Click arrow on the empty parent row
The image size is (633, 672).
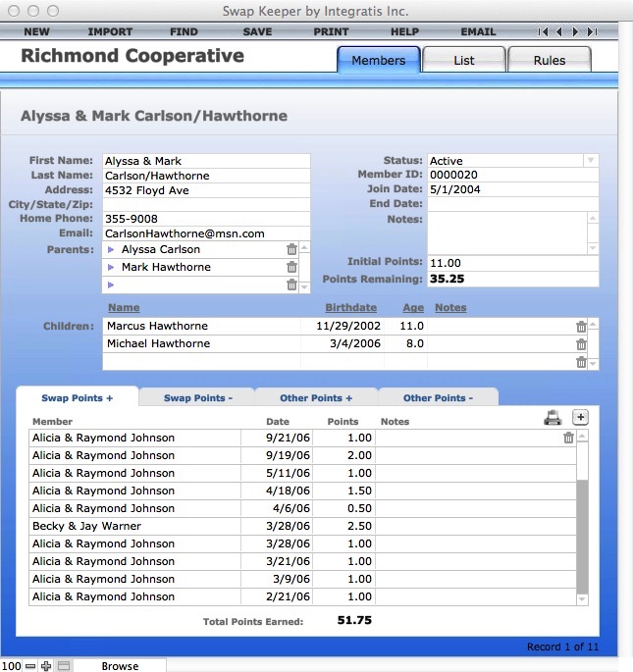(x=111, y=284)
